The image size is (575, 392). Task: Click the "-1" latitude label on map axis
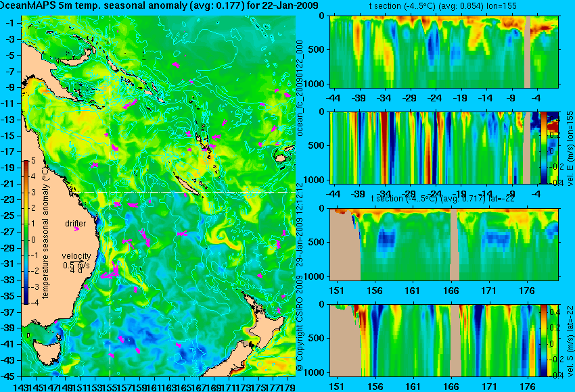tap(10, 23)
